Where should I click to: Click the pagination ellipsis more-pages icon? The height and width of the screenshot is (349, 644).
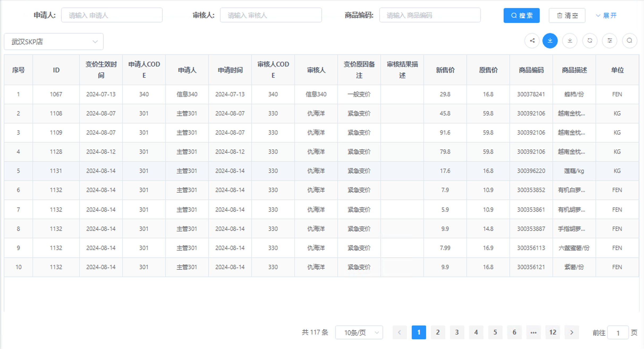click(533, 332)
